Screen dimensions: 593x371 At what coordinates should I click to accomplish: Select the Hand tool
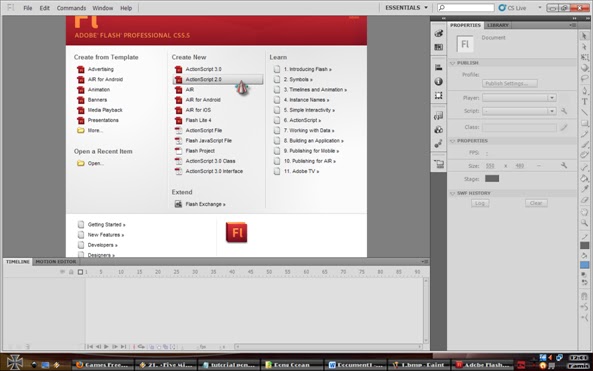pos(584,212)
